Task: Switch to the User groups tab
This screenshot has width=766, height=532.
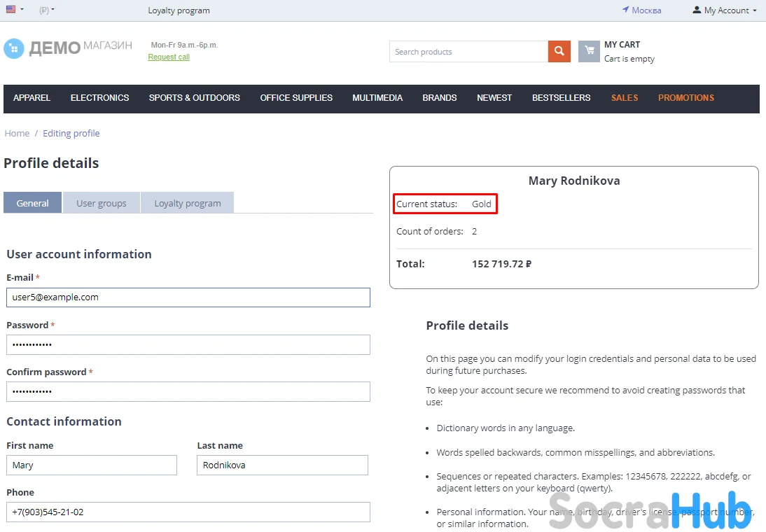Action: pos(102,203)
